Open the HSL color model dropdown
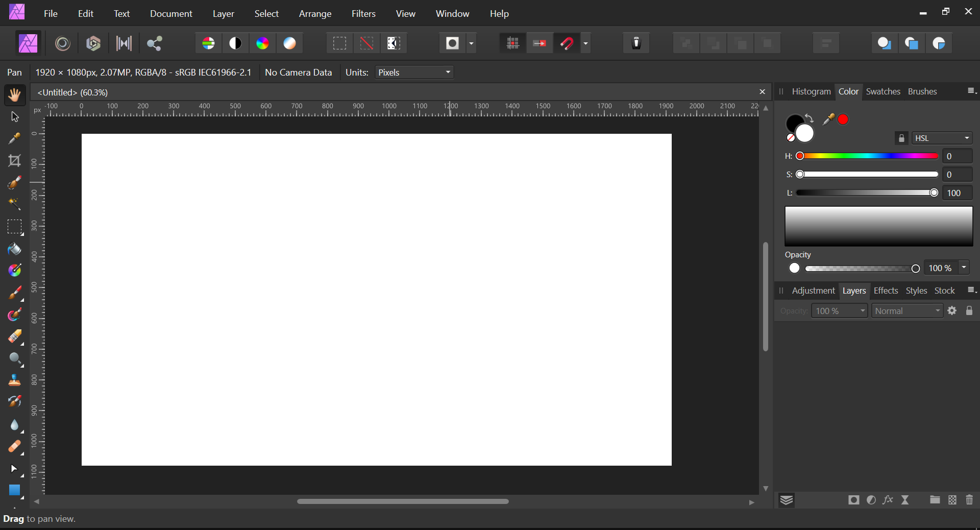980x530 pixels. click(x=942, y=138)
